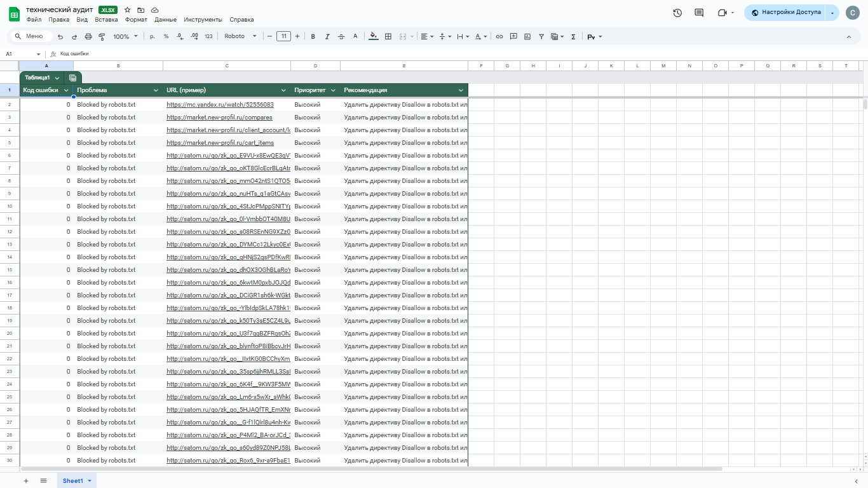Screen dimensions: 868x488
Task: Click the Настройки Доступа share button
Action: pos(785,13)
